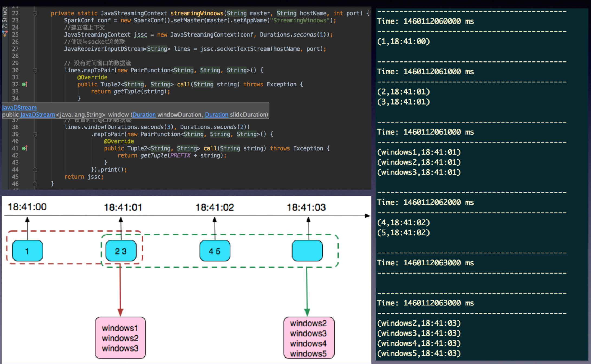591x364 pixels.
Task: Follow the JavaDStream return type link
Action: click(x=38, y=115)
